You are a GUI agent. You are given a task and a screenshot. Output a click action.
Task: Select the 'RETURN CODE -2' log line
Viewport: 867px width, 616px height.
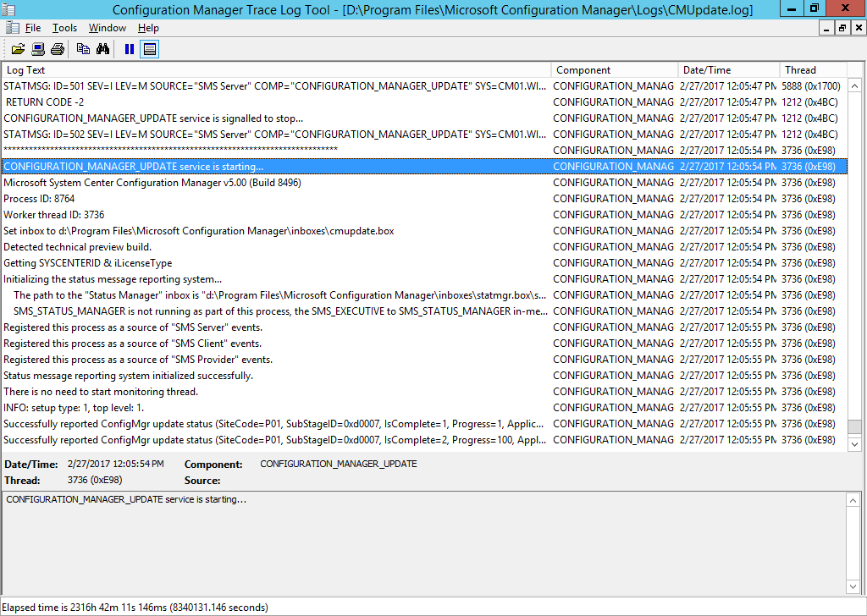tap(425, 102)
